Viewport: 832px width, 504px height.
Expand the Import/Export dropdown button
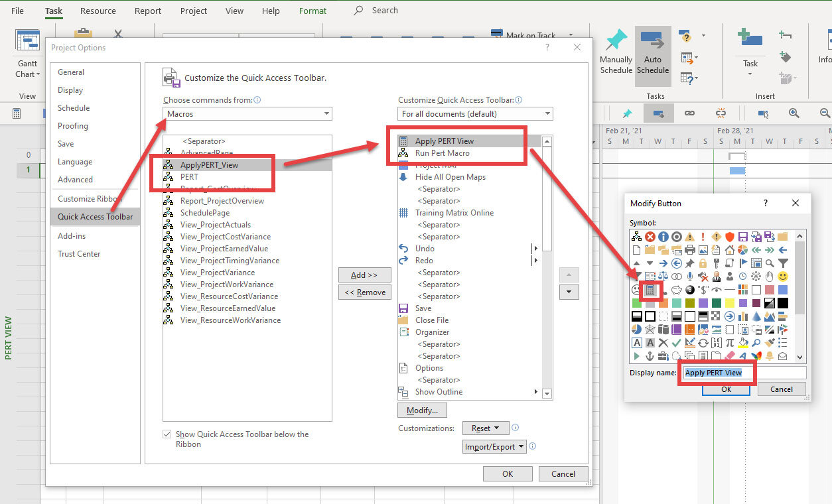pyautogui.click(x=494, y=447)
